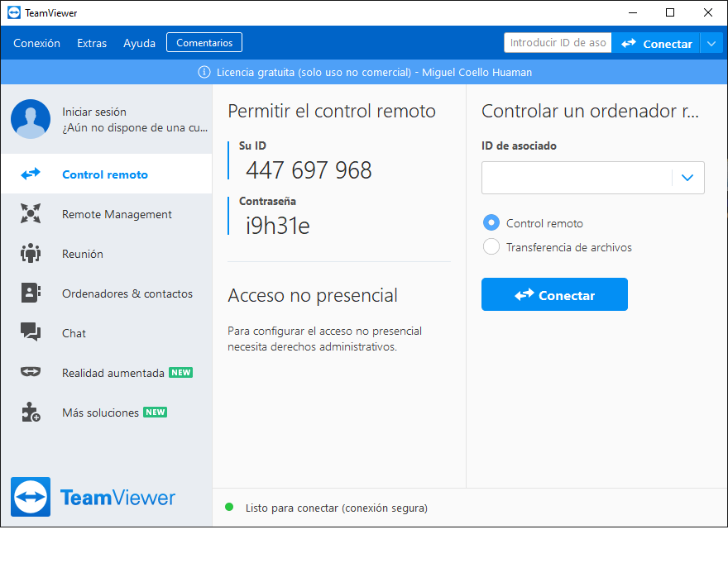Maximize the TeamViewer window
728x582 pixels.
coord(670,12)
